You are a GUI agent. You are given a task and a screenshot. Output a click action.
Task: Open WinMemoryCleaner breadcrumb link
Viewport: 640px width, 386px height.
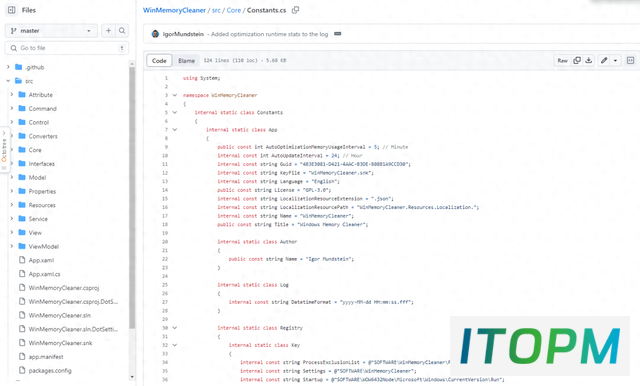tap(174, 10)
